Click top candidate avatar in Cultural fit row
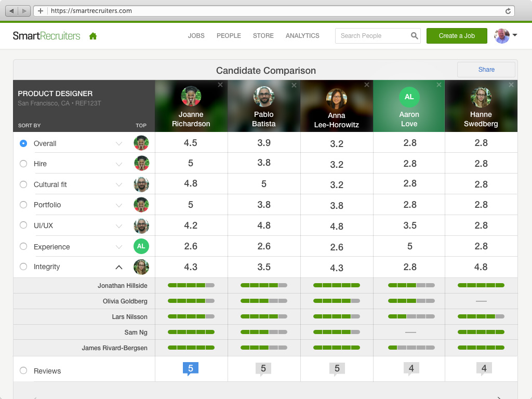The height and width of the screenshot is (399, 532). point(141,184)
